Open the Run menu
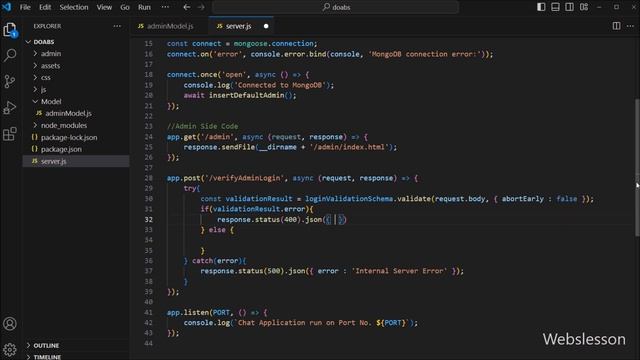Image resolution: width=640 pixels, height=360 pixels. [x=144, y=7]
